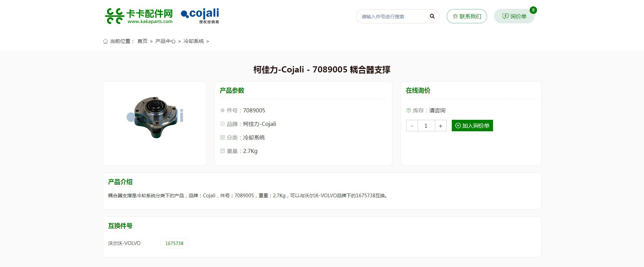
Task: Open 产品中心 breadcrumb link
Action: click(165, 41)
